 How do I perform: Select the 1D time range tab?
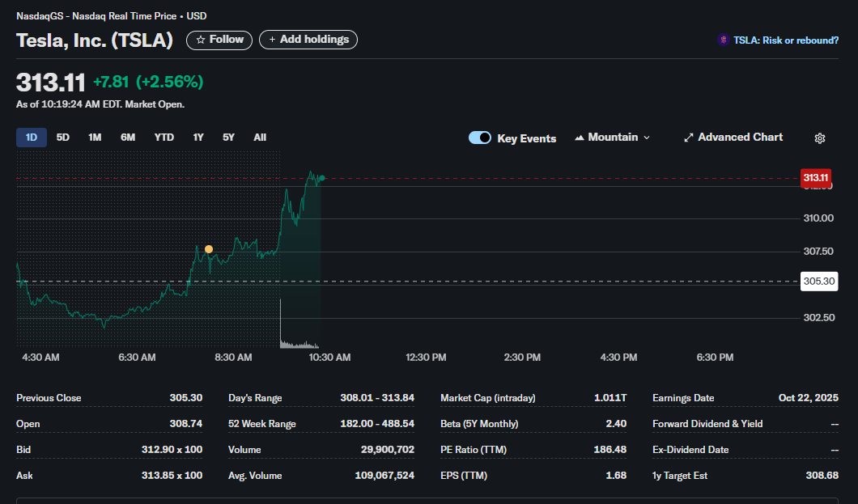click(32, 138)
